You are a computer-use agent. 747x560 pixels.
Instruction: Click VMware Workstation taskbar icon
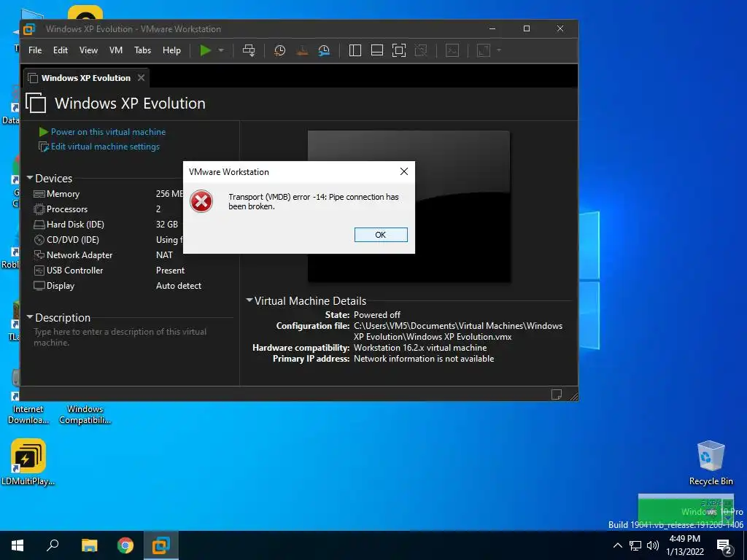click(161, 545)
